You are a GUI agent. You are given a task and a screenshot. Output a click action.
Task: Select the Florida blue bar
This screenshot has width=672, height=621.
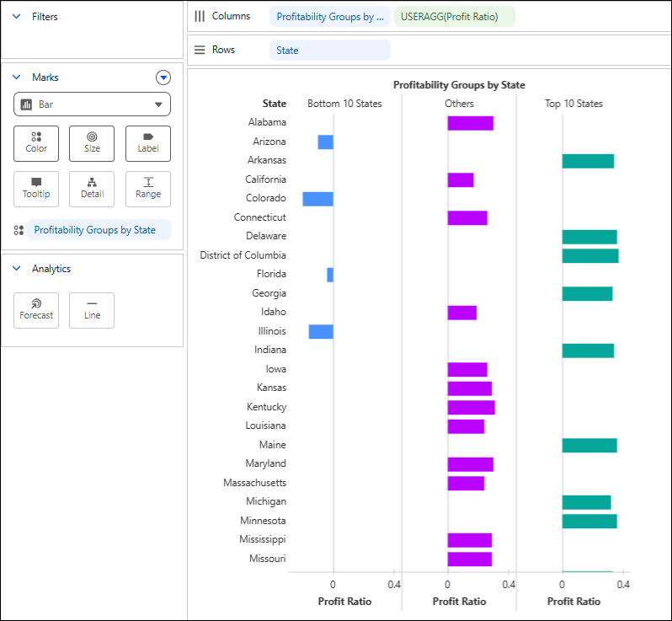(330, 275)
